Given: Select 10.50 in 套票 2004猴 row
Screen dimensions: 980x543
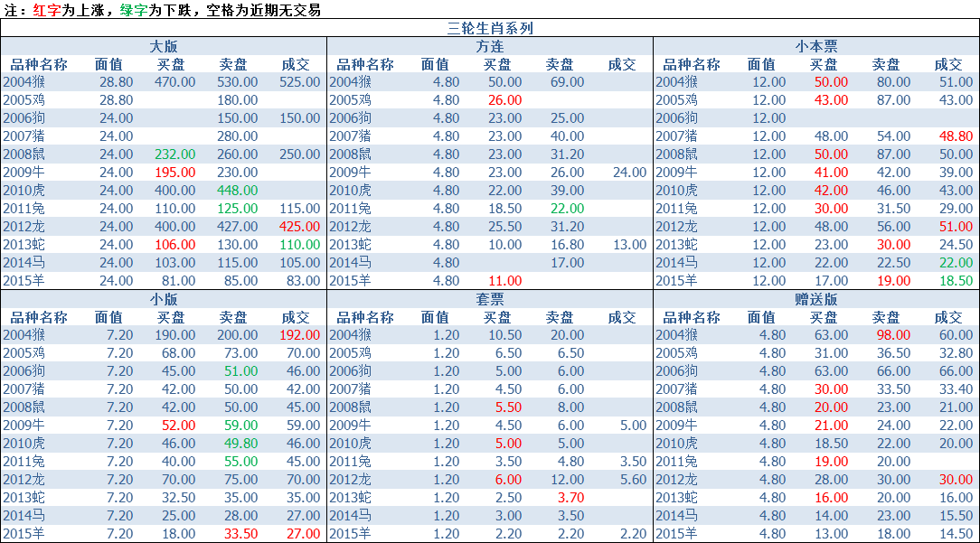Looking at the screenshot, I should 505,335.
